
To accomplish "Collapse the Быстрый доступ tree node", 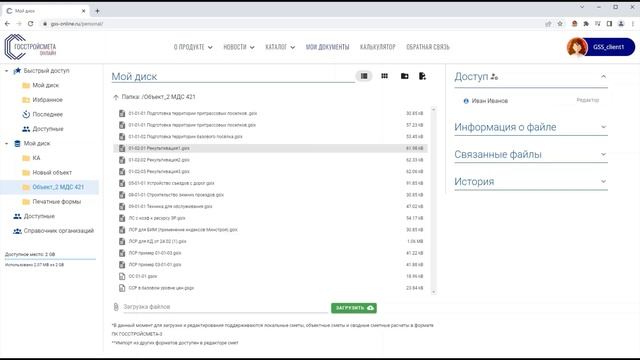I will 6,71.
